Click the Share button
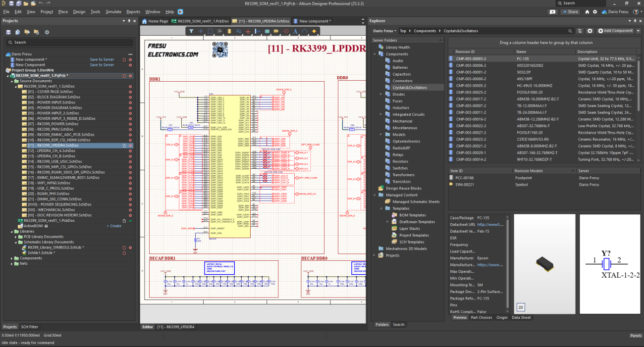The image size is (644, 347). pyautogui.click(x=570, y=11)
